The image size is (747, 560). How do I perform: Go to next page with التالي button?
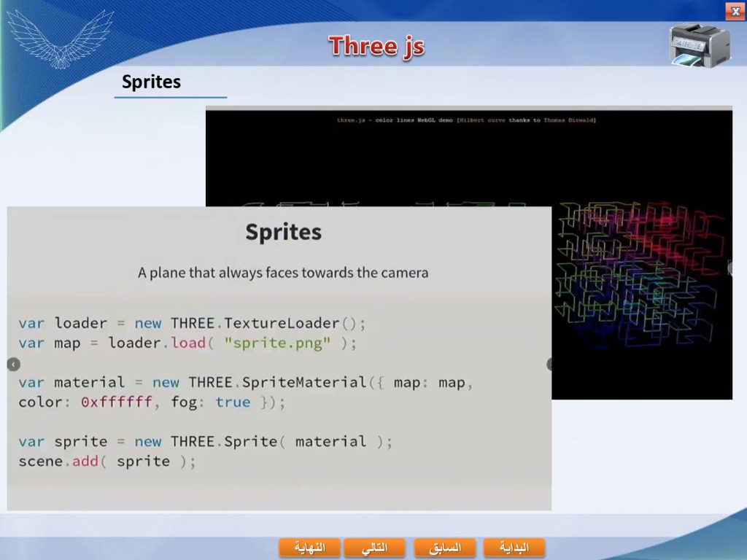pyautogui.click(x=374, y=548)
